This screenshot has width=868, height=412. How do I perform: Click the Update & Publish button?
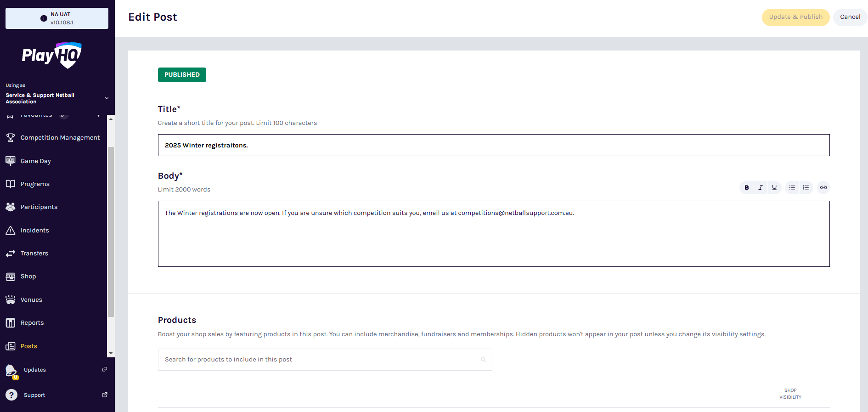[796, 17]
